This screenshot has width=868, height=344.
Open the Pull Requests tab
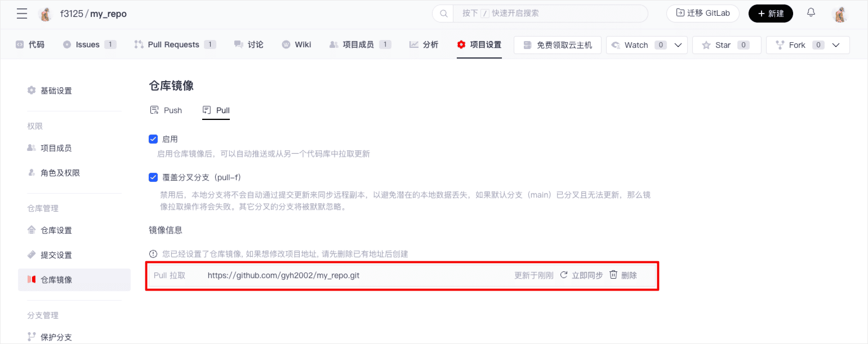[173, 44]
